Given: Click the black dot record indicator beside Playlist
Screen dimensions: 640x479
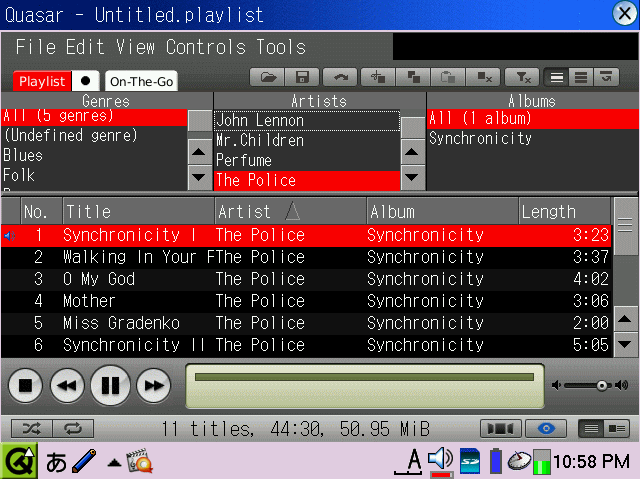Looking at the screenshot, I should pos(85,81).
